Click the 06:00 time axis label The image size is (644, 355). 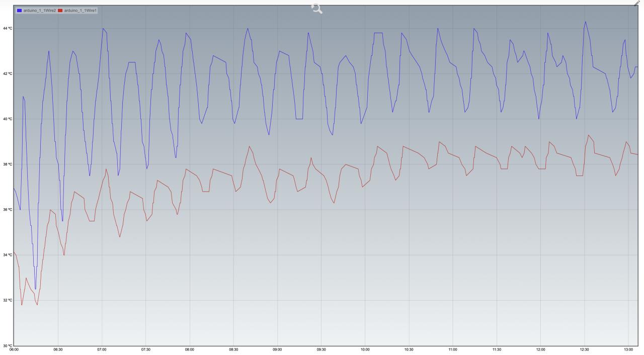(14, 349)
